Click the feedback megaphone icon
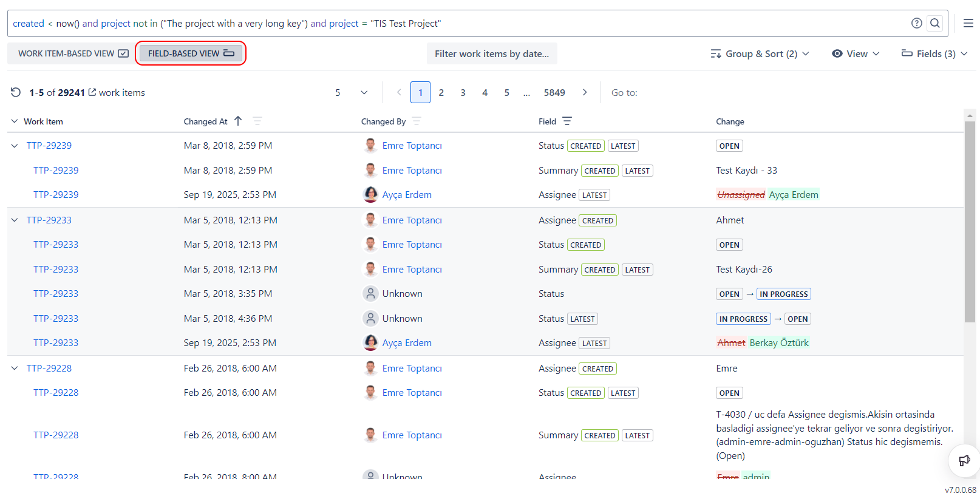This screenshot has height=496, width=980. tap(964, 461)
